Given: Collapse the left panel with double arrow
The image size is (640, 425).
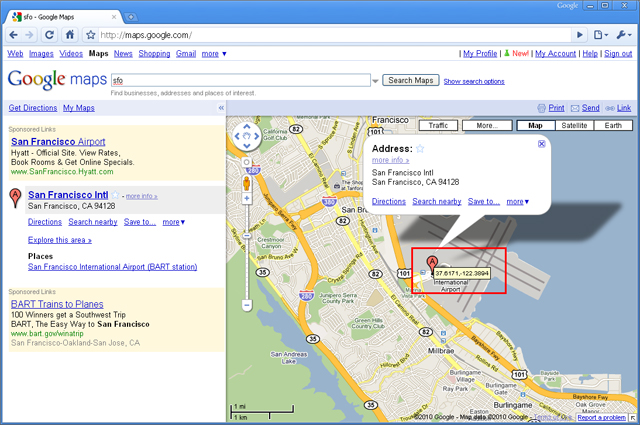Looking at the screenshot, I should tap(221, 108).
